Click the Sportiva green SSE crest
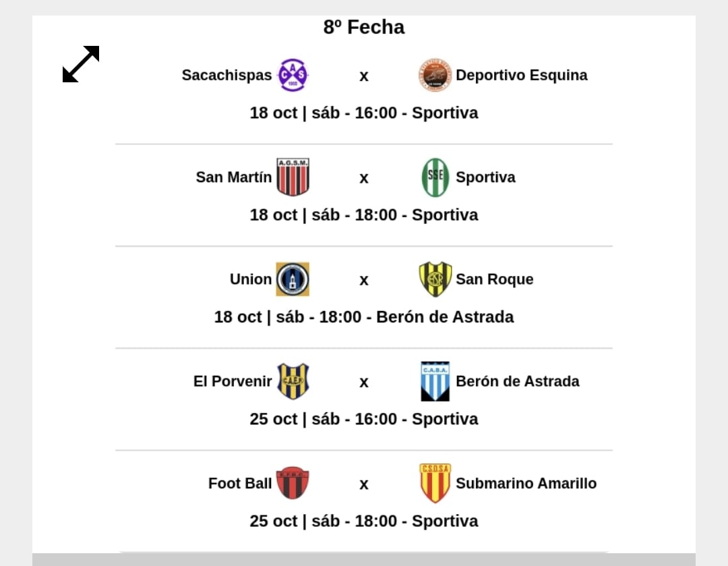 point(435,177)
